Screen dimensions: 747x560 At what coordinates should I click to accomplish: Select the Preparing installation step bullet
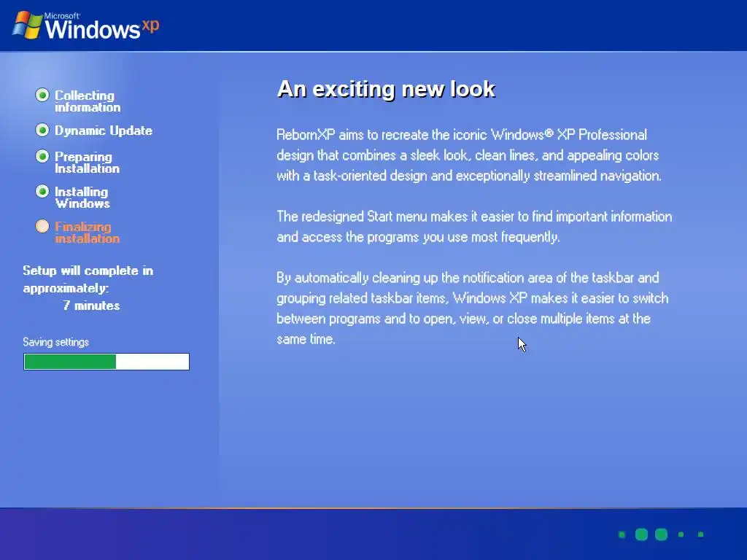point(42,156)
